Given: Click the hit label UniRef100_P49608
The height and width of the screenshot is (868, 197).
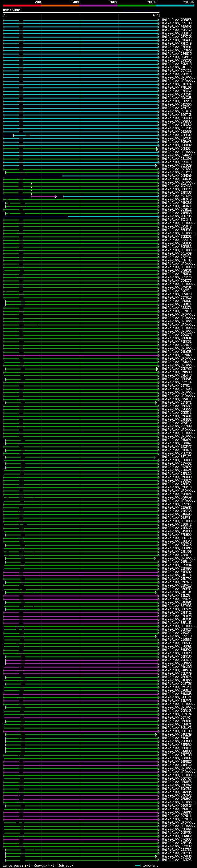Looking at the screenshot, I should click(x=177, y=26).
